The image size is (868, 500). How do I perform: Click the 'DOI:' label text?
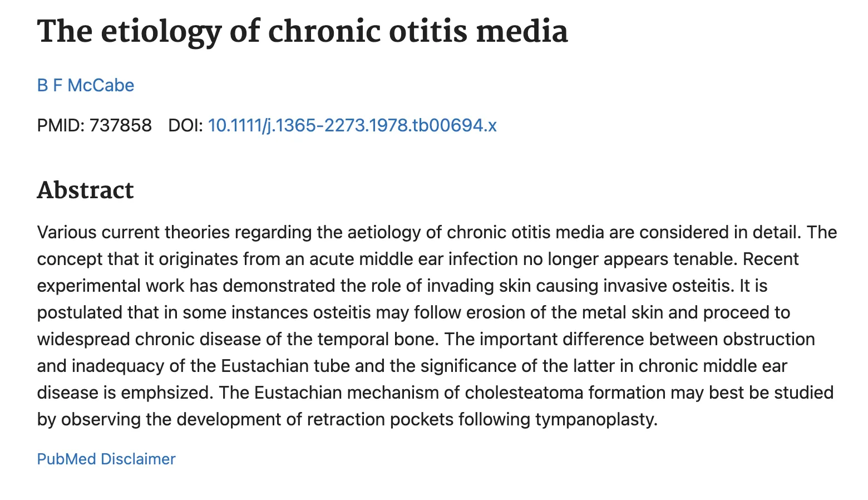point(185,125)
